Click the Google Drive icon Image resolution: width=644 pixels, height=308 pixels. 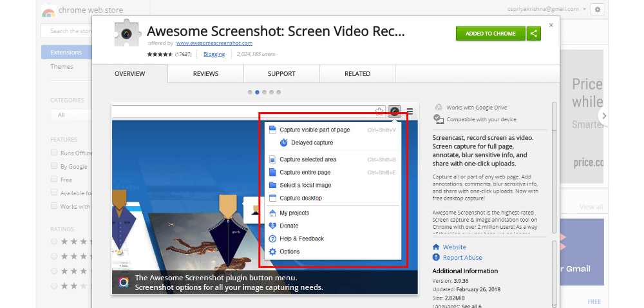[438, 107]
